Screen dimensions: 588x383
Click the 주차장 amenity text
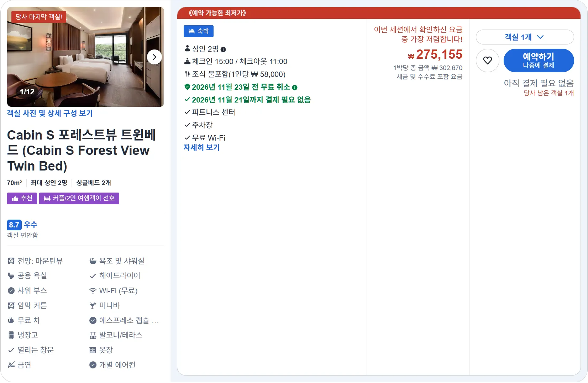click(x=202, y=125)
